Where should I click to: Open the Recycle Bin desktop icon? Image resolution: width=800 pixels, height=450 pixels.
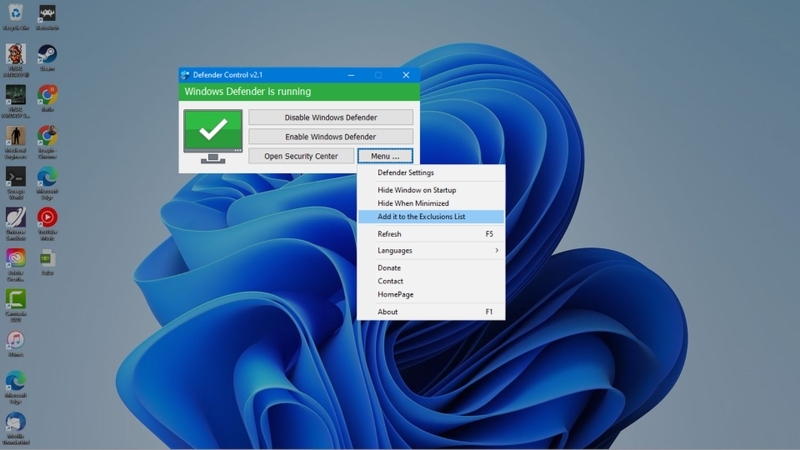[x=16, y=17]
